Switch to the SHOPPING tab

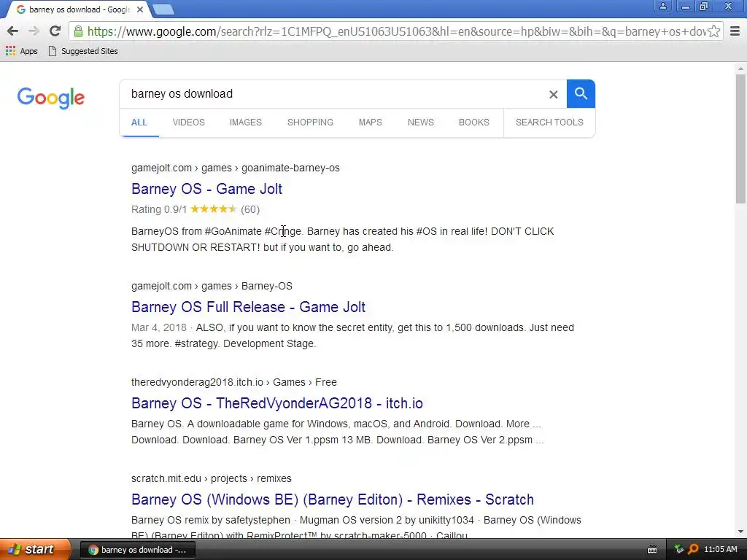(310, 122)
